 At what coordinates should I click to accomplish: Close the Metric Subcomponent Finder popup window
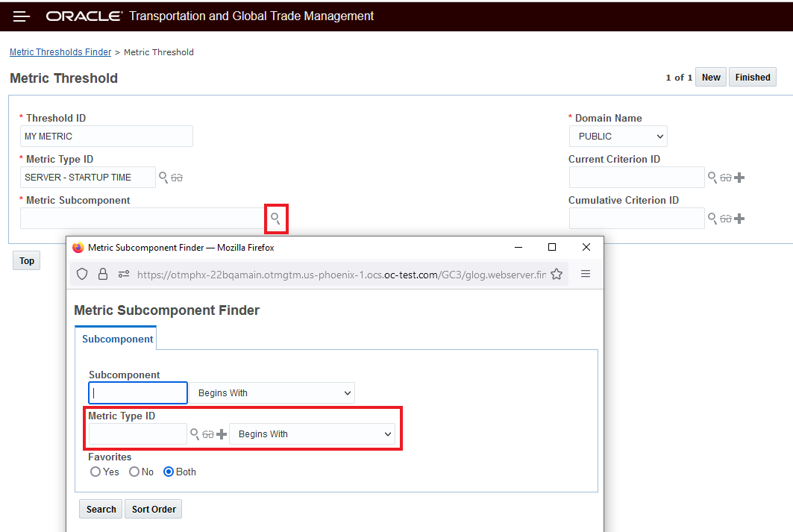point(586,247)
